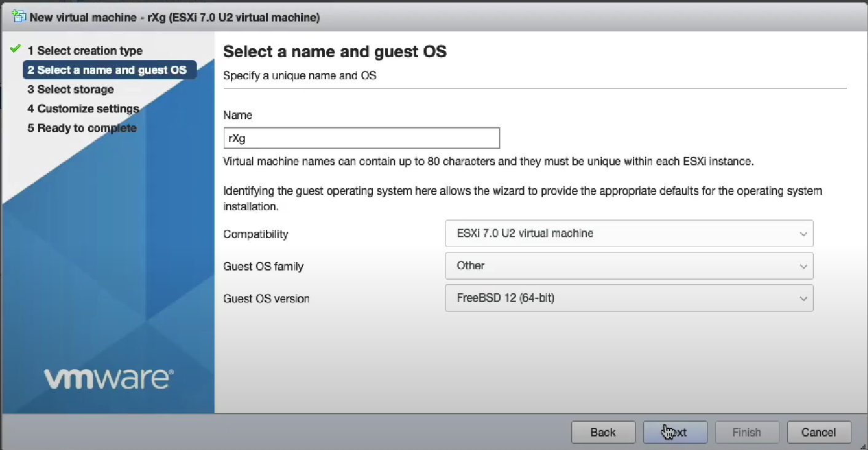Open the Compatibility dropdown
Screen dimensions: 868x450
click(x=629, y=234)
